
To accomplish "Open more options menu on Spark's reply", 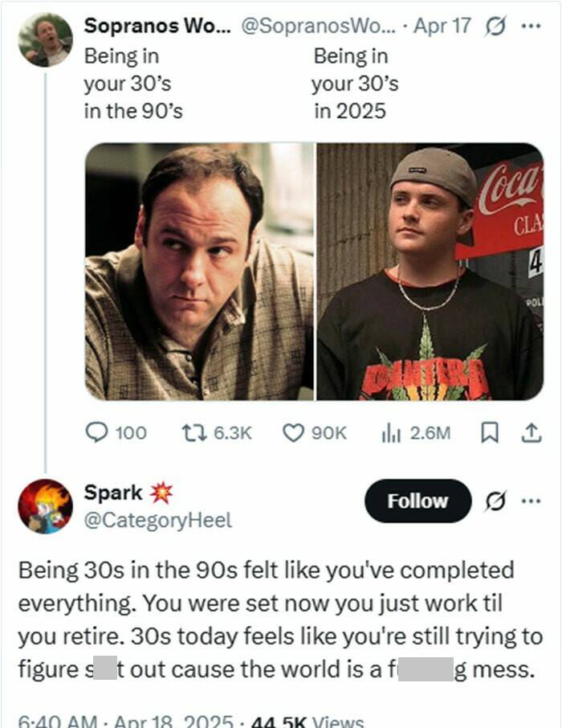I will point(531,501).
